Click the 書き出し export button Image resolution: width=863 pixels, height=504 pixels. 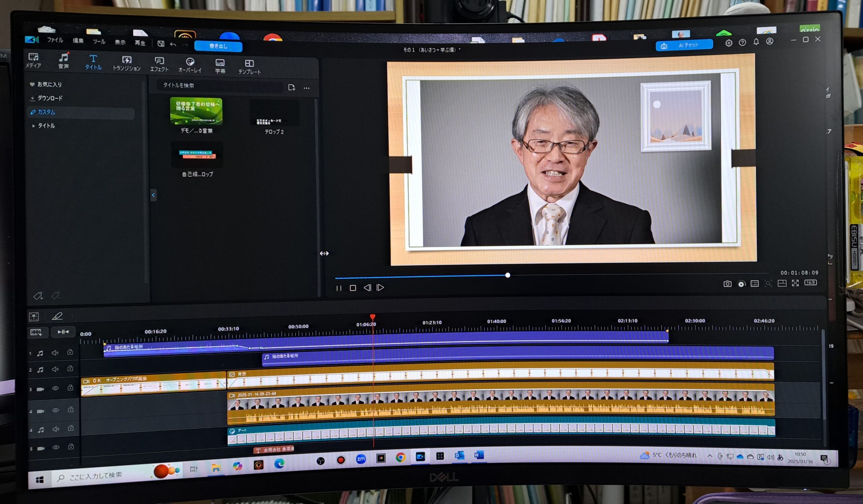tap(218, 46)
